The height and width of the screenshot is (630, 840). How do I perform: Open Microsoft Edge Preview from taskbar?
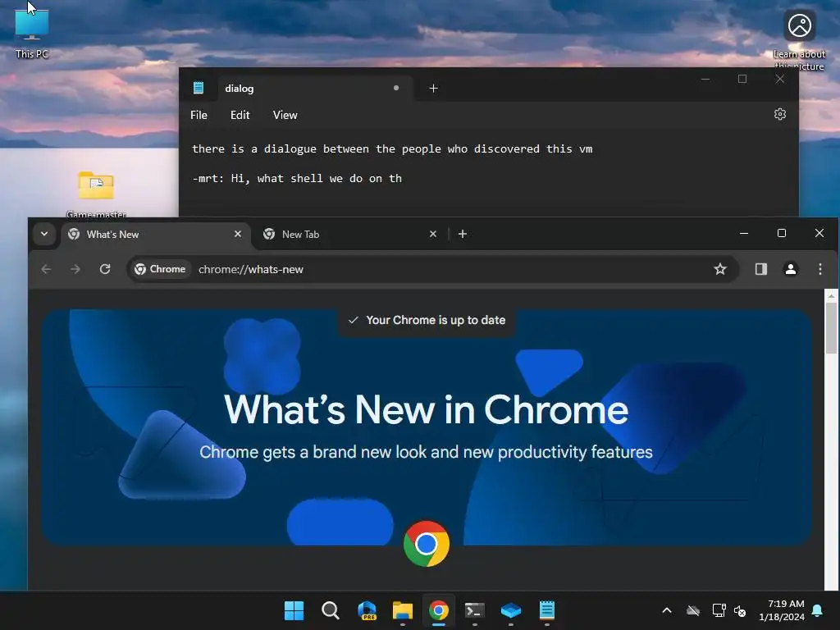coord(367,610)
